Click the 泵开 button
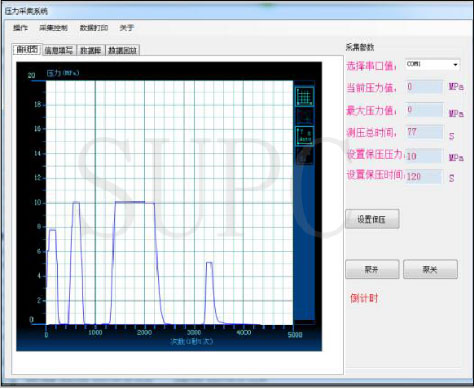 point(372,269)
